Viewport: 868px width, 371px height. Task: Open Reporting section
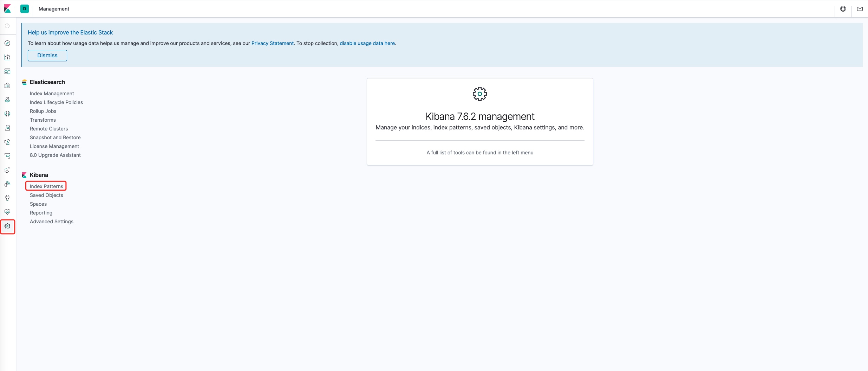coord(41,213)
